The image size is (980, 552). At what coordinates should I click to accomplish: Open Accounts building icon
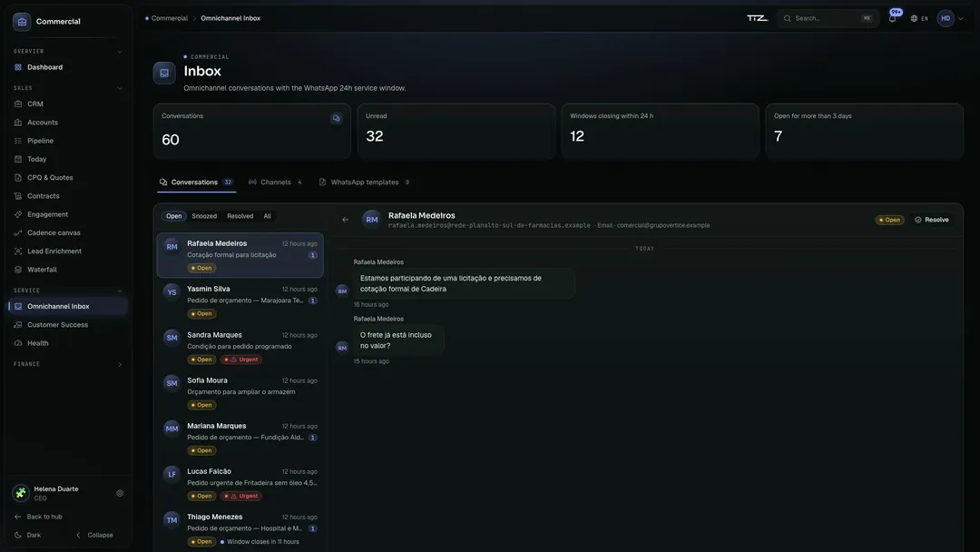[18, 123]
